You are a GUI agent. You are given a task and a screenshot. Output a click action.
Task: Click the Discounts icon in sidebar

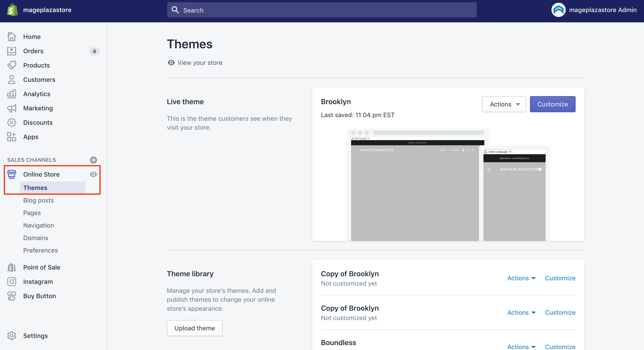pos(12,122)
